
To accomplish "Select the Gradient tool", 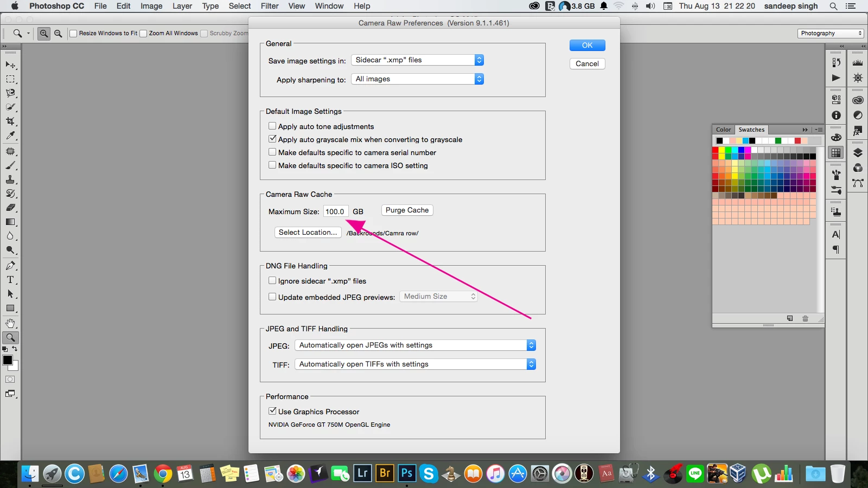I will 10,222.
